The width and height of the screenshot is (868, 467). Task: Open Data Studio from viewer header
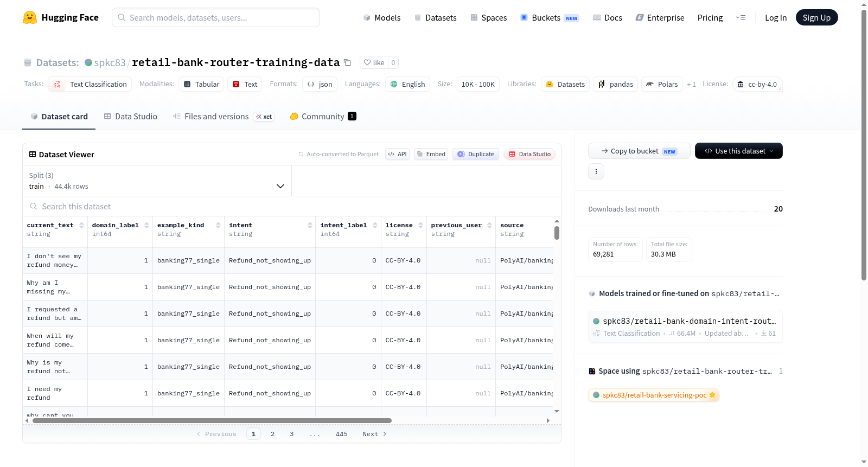tap(529, 154)
